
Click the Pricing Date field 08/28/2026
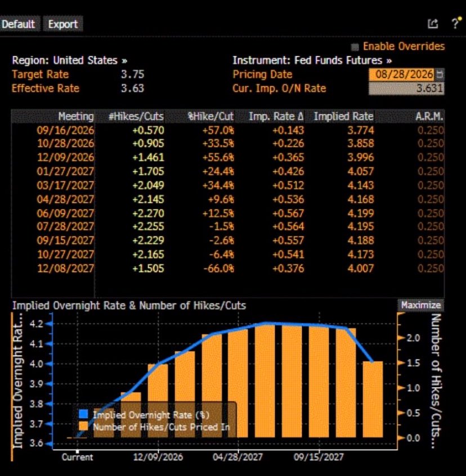click(x=402, y=74)
